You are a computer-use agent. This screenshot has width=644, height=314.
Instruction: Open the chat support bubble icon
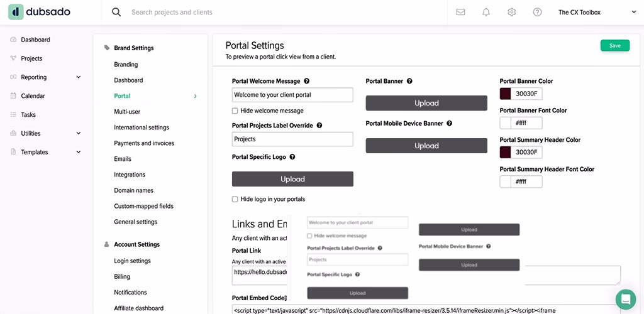(x=625, y=298)
